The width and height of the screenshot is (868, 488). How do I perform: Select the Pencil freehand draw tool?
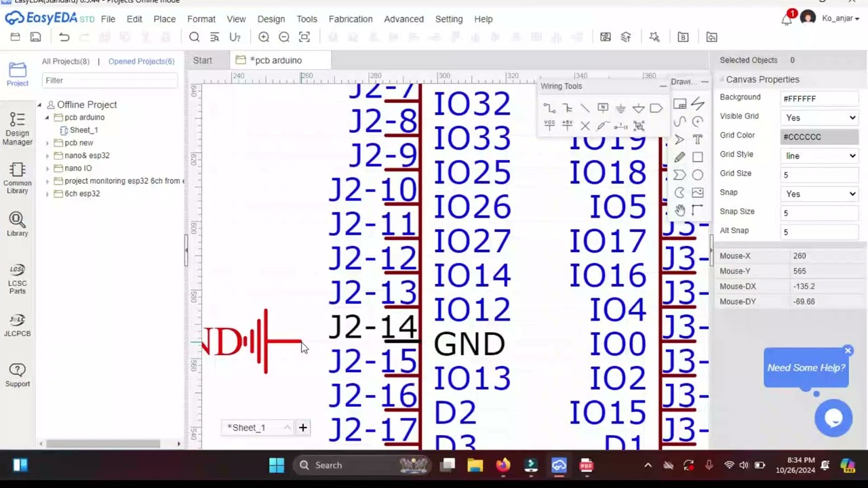[x=679, y=157]
